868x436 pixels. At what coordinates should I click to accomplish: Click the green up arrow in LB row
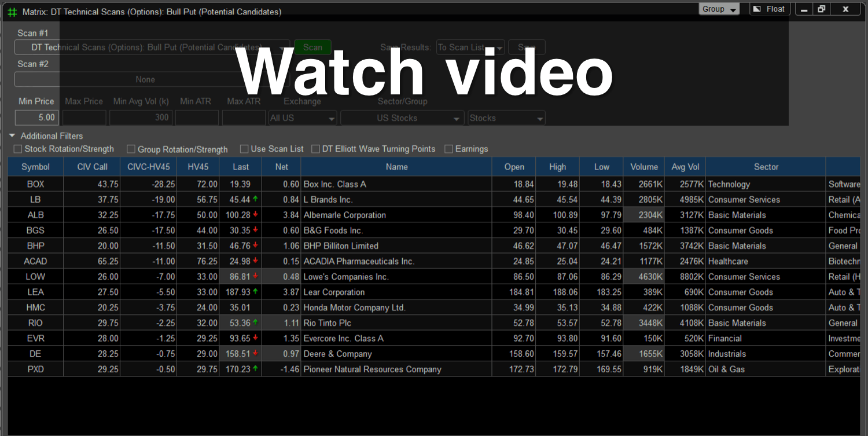click(256, 199)
